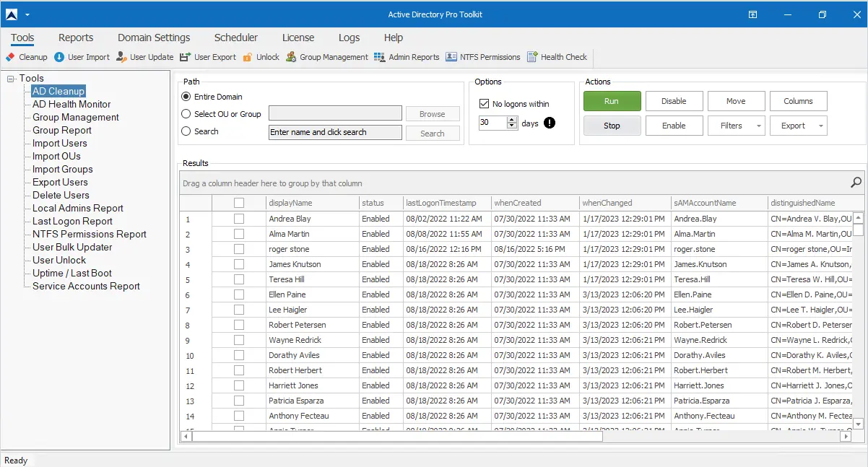Tick the checkbox for Teresa Hill's row
Screen dimensions: 868x467
[x=239, y=279]
